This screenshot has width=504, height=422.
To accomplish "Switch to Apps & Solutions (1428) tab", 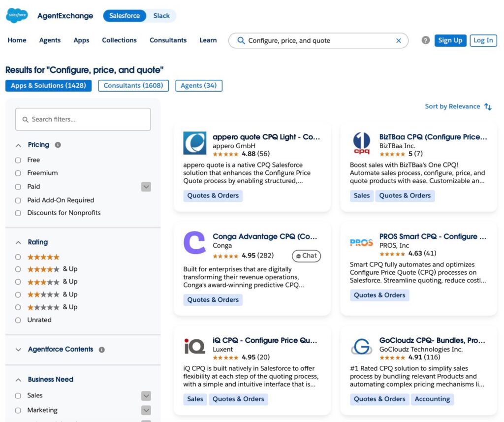I will coord(49,86).
